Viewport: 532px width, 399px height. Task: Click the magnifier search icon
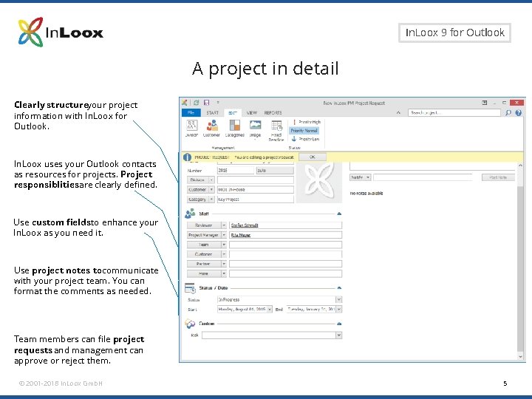click(x=508, y=112)
